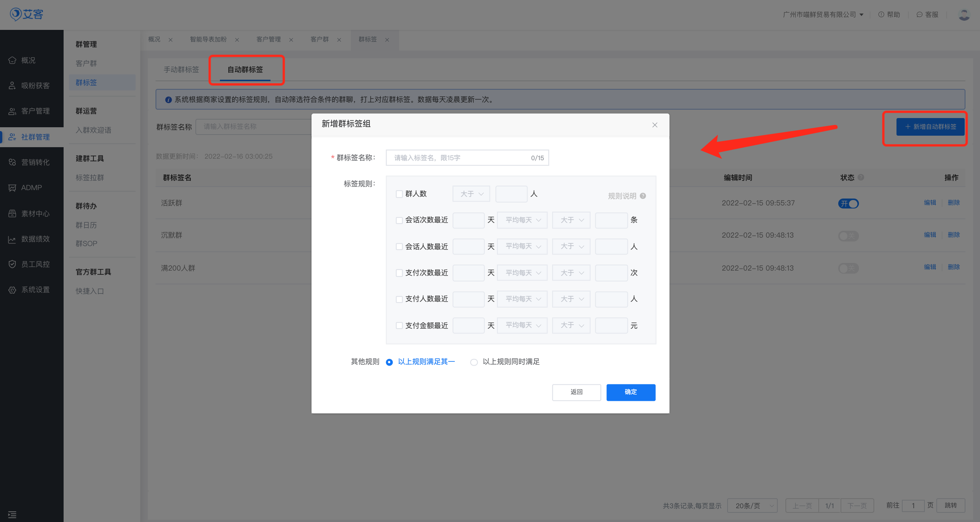This screenshot has height=522, width=980.
Task: Select the ADMP sidebar icon
Action: pyautogui.click(x=31, y=187)
